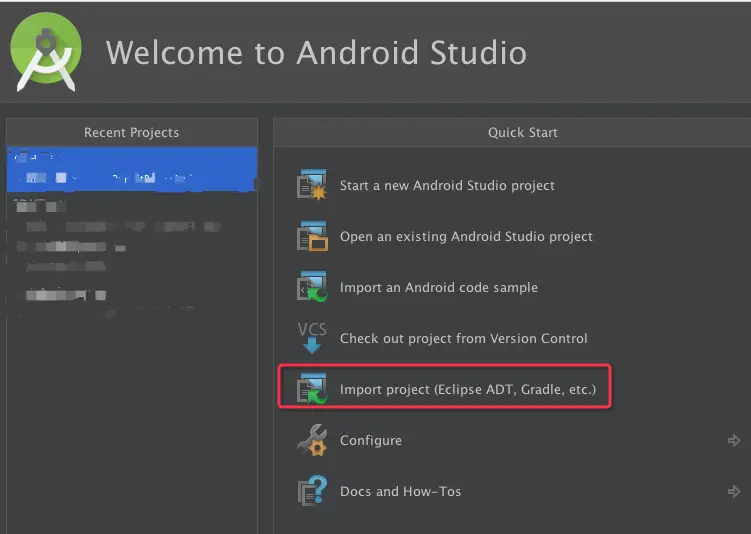The height and width of the screenshot is (534, 751).
Task: Click the Configure wrench and gear icon
Action: 312,440
